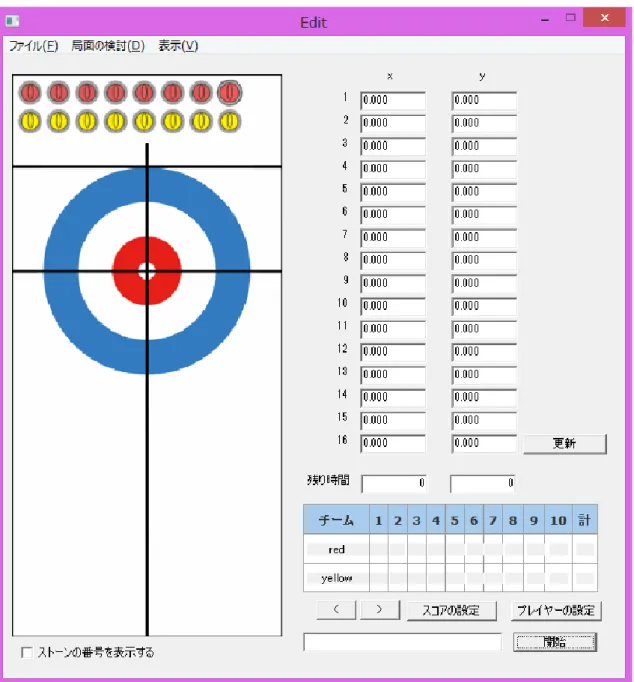Select the second yellow stone in the tray

pos(59,122)
